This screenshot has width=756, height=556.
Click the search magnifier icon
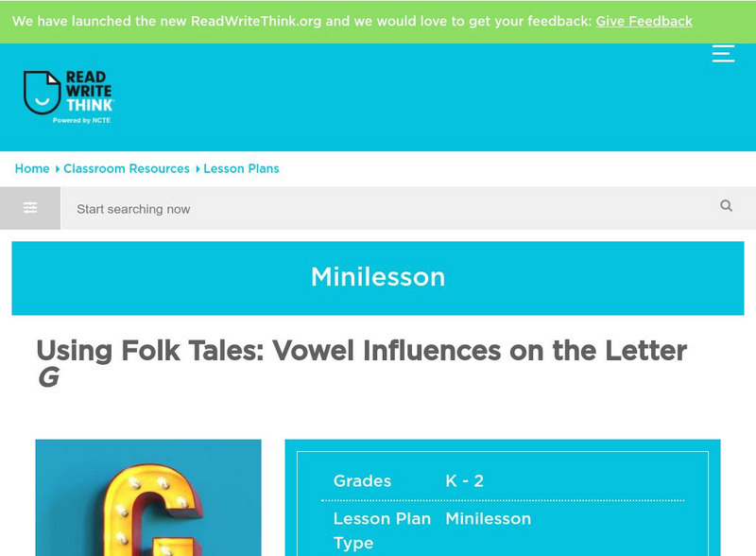(726, 206)
